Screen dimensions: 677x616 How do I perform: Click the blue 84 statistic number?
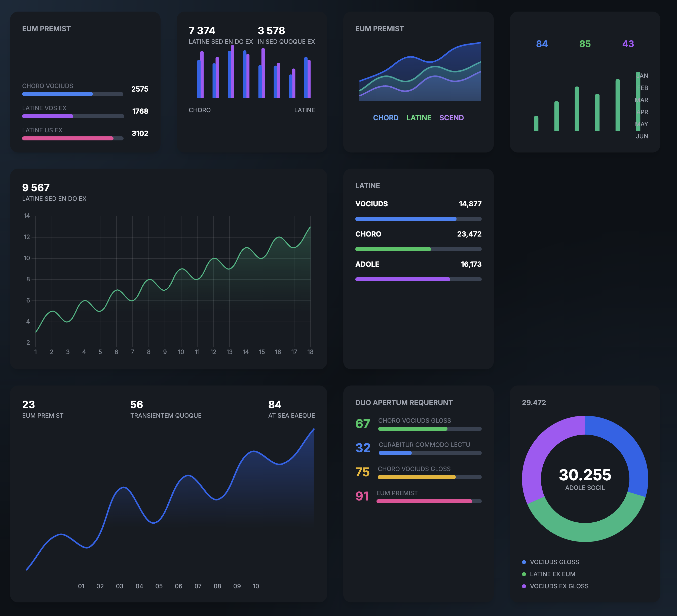click(542, 44)
